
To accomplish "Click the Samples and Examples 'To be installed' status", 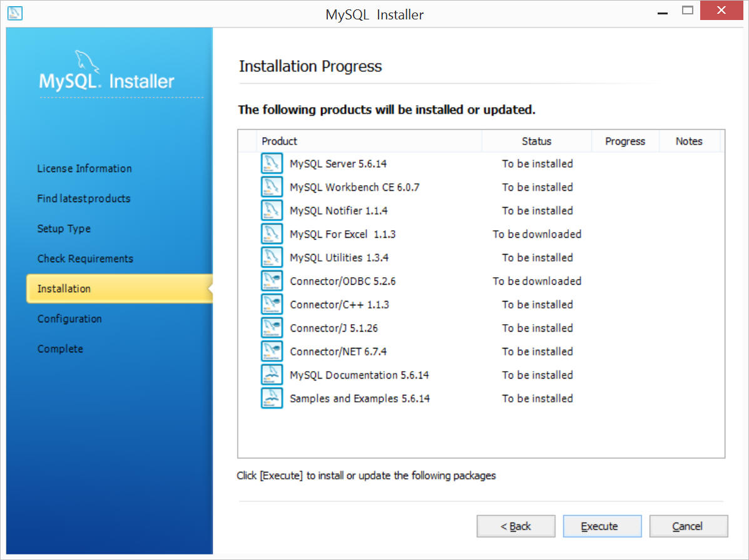I will click(538, 399).
